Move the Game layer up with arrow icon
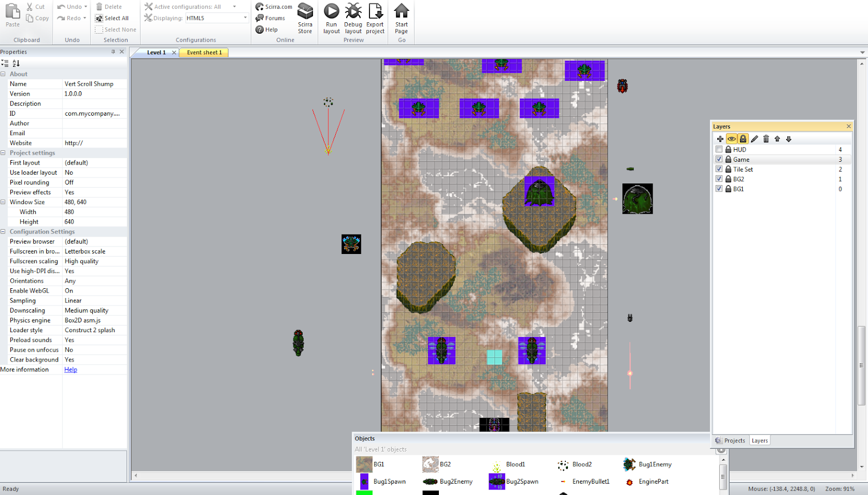The image size is (868, 495). 778,139
